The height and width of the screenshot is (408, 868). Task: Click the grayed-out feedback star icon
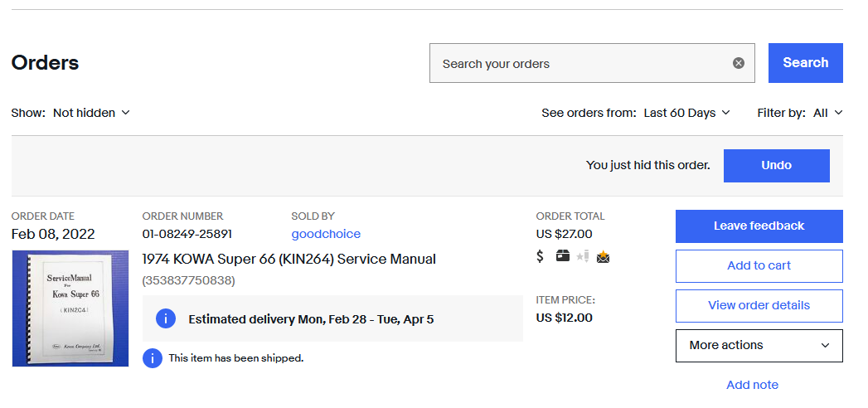pyautogui.click(x=582, y=256)
